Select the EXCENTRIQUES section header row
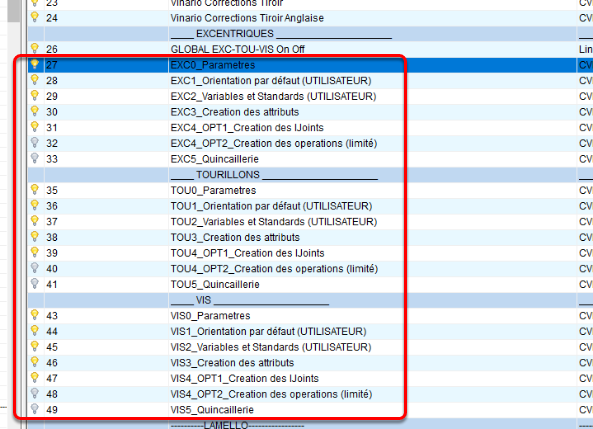Image resolution: width=593 pixels, height=429 pixels. pos(302,34)
